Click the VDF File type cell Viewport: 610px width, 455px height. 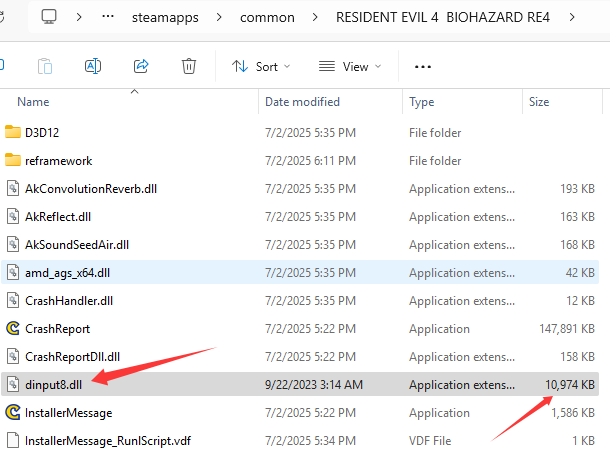430,441
